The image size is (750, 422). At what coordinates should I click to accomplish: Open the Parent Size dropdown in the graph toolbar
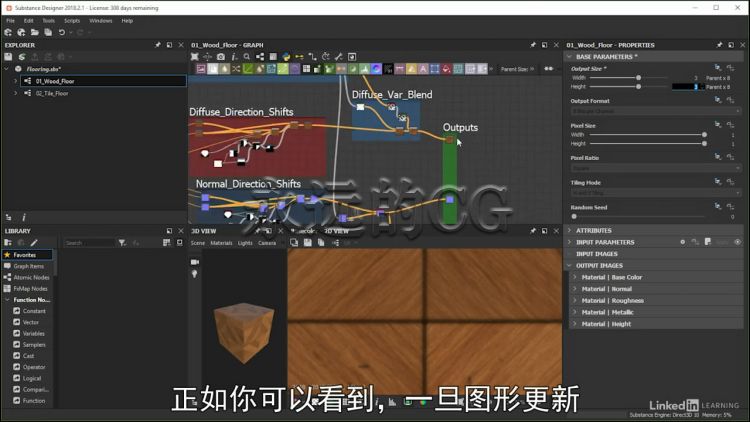pyautogui.click(x=518, y=69)
